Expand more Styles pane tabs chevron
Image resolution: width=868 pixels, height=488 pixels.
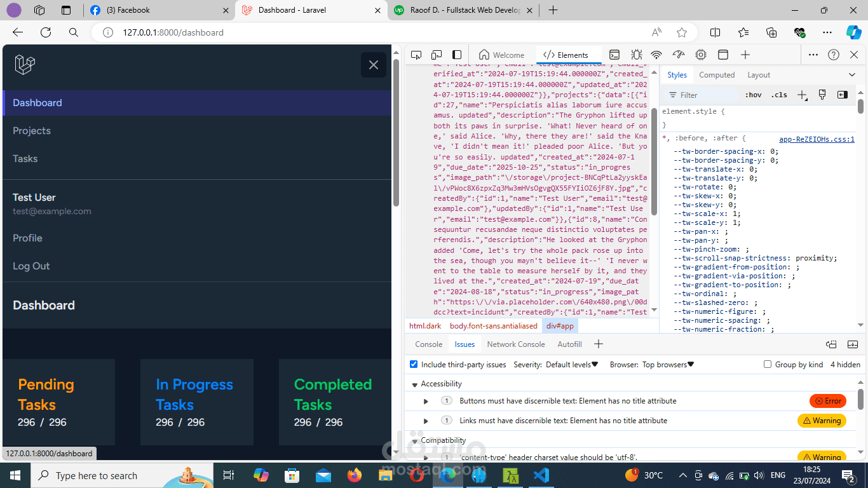(x=852, y=75)
